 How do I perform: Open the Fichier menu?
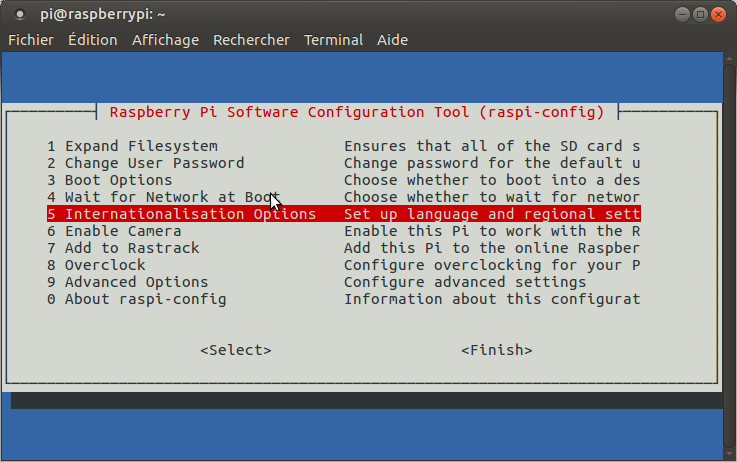pos(31,40)
